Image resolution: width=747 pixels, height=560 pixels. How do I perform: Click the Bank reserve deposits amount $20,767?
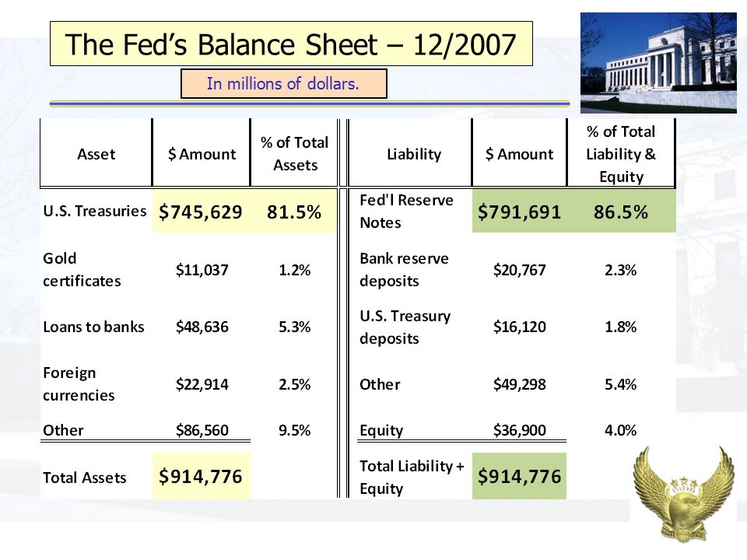pos(519,270)
